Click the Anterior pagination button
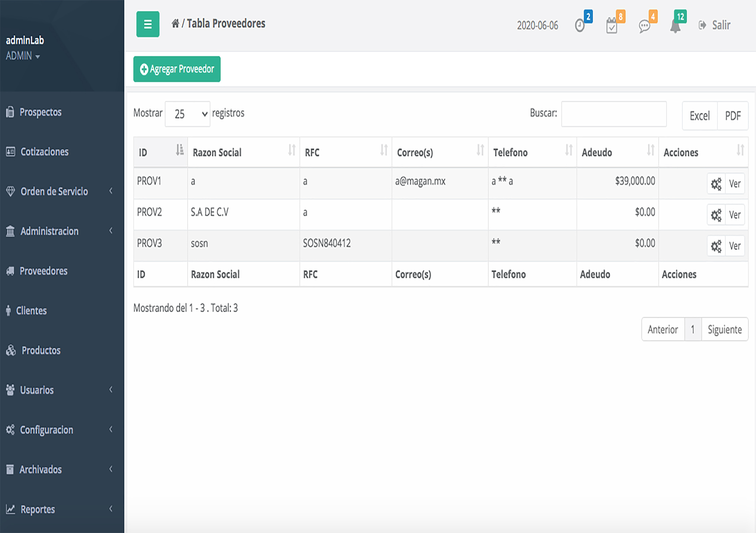The width and height of the screenshot is (756, 533). click(x=663, y=329)
